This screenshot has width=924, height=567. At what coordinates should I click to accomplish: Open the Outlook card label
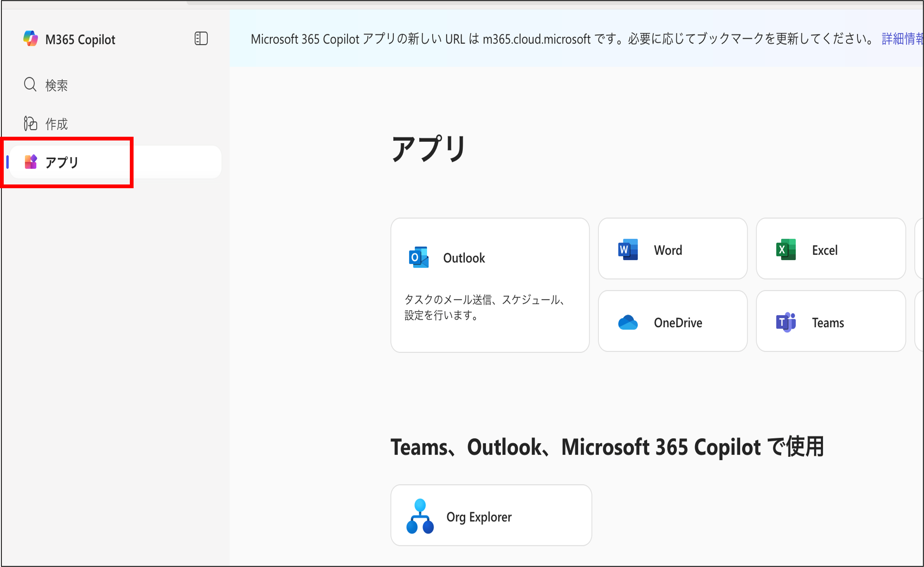point(464,258)
